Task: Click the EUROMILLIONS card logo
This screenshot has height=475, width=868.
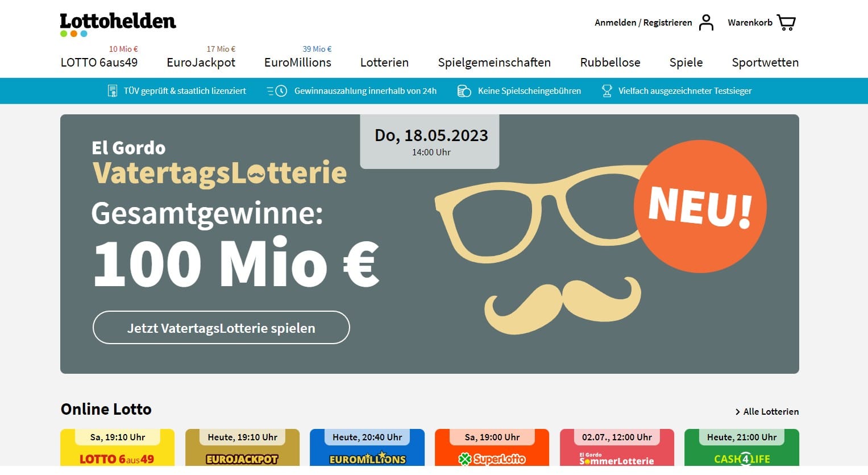Action: (367, 459)
